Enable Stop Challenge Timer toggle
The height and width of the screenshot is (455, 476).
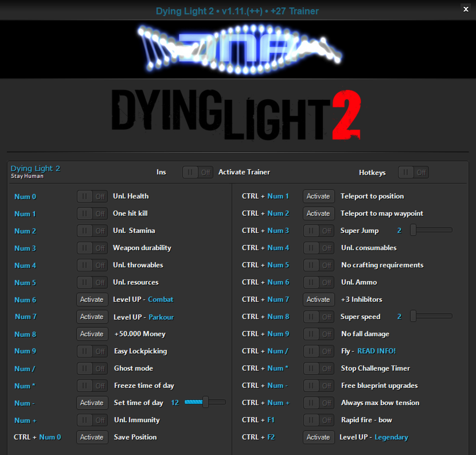point(319,368)
